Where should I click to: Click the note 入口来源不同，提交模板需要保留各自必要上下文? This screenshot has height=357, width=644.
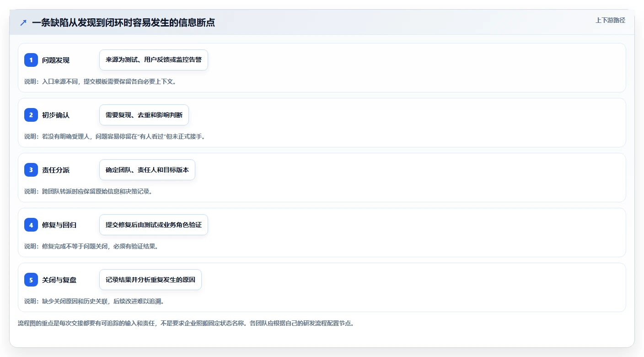[x=100, y=81]
